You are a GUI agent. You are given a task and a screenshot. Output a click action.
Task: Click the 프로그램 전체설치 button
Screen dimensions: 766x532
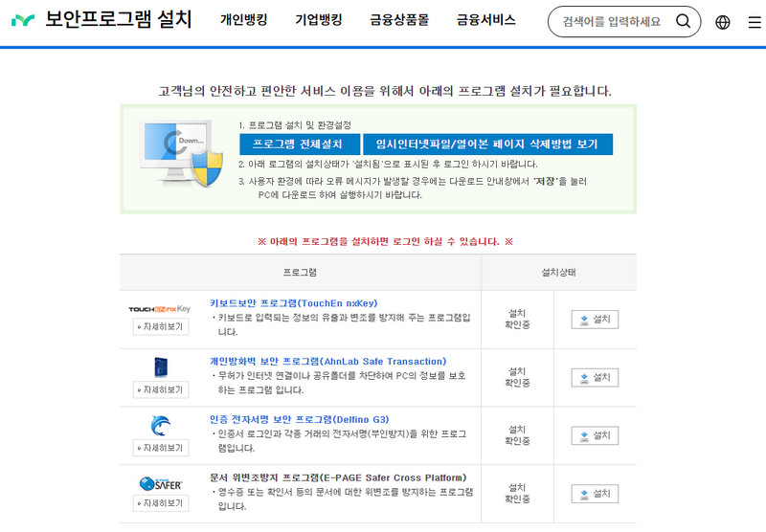point(300,144)
